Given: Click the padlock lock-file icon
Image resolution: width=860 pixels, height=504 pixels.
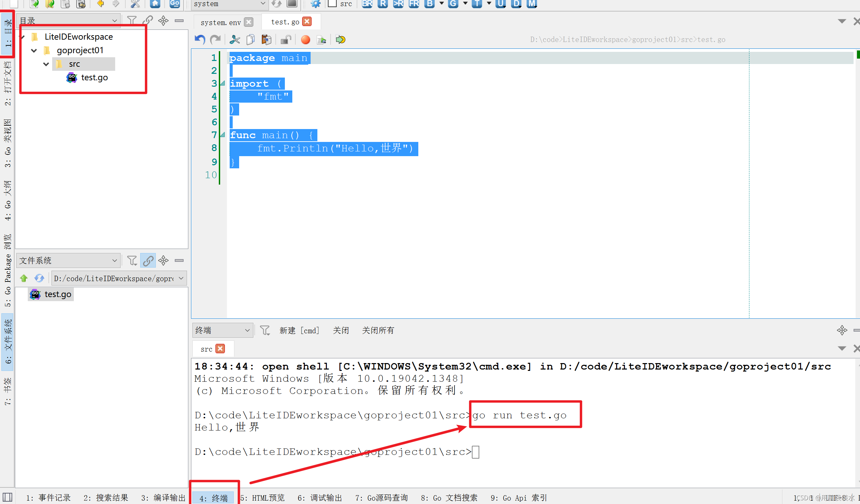Looking at the screenshot, I should click(286, 40).
